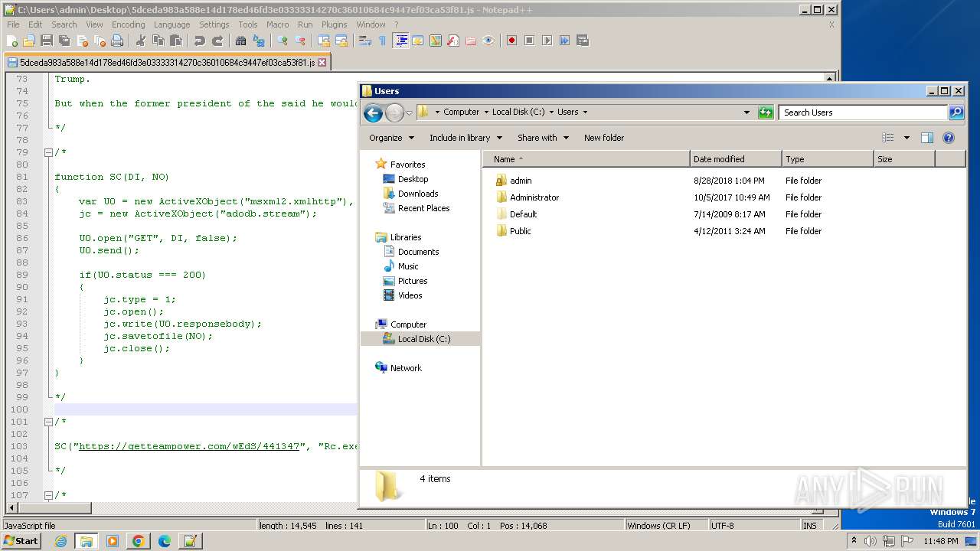Click the Save Recorded Macro icon
Viewport: 980px width, 551px height.
(x=583, y=41)
